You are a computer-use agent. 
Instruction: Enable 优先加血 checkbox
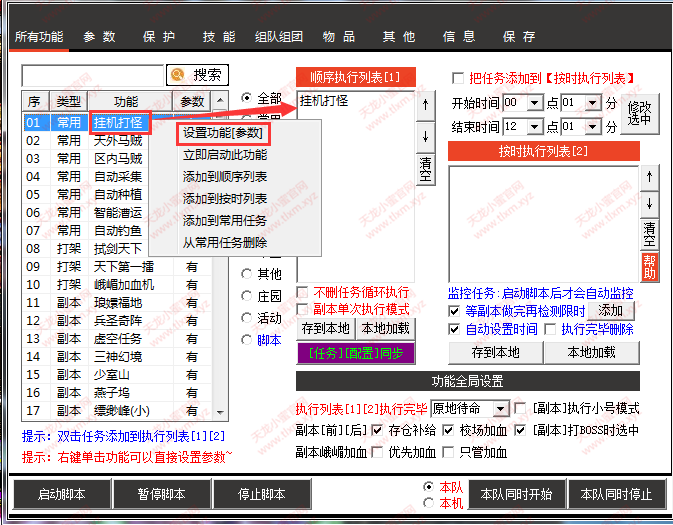click(x=377, y=452)
